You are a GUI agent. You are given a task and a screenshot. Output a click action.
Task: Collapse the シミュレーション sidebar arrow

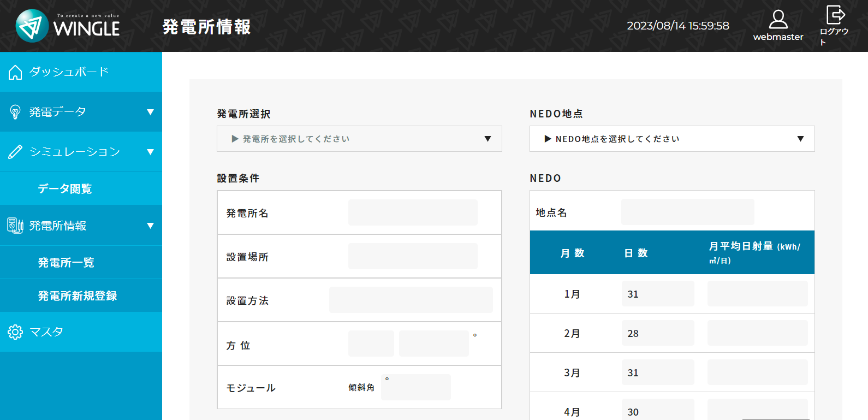coord(150,152)
